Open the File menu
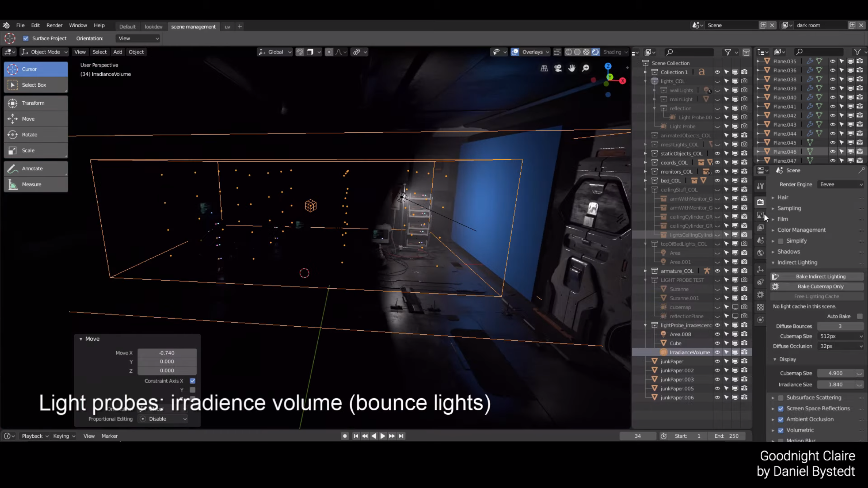Image resolution: width=868 pixels, height=488 pixels. (20, 25)
